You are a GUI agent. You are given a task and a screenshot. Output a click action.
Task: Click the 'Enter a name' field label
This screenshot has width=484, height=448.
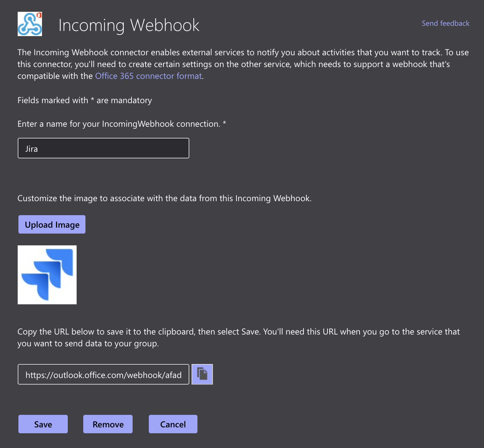(x=119, y=124)
